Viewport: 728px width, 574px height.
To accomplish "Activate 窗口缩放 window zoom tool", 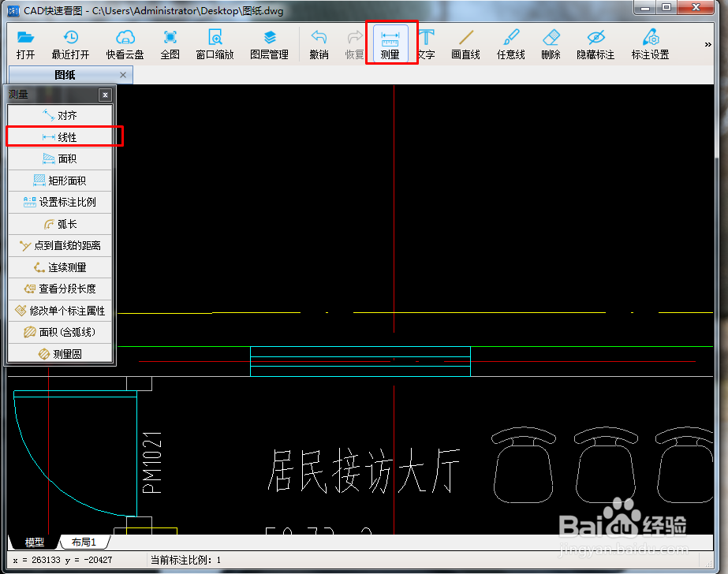I will [215, 44].
